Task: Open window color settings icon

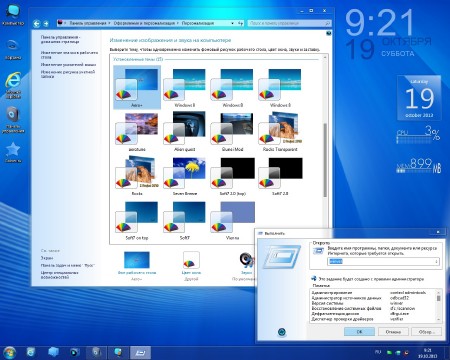Action: [191, 260]
